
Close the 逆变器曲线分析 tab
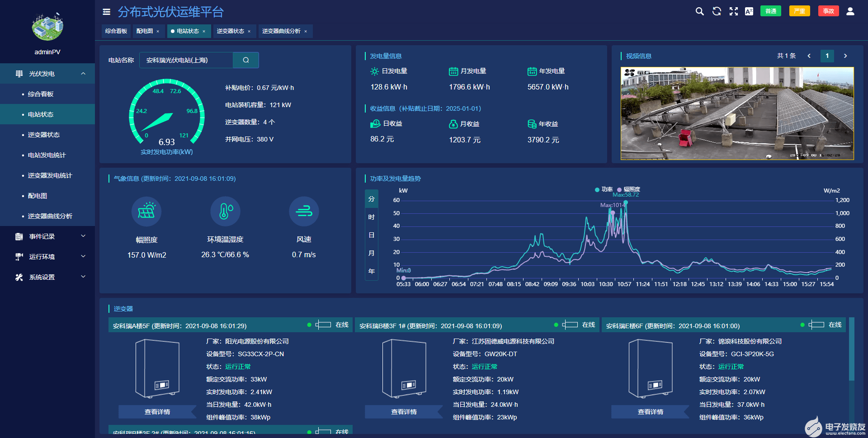(306, 31)
